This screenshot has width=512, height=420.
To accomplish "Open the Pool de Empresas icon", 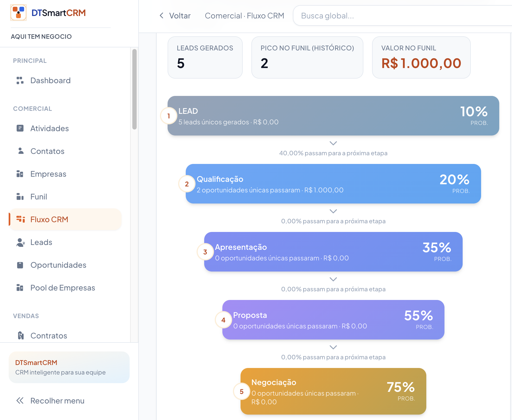I will pos(20,287).
